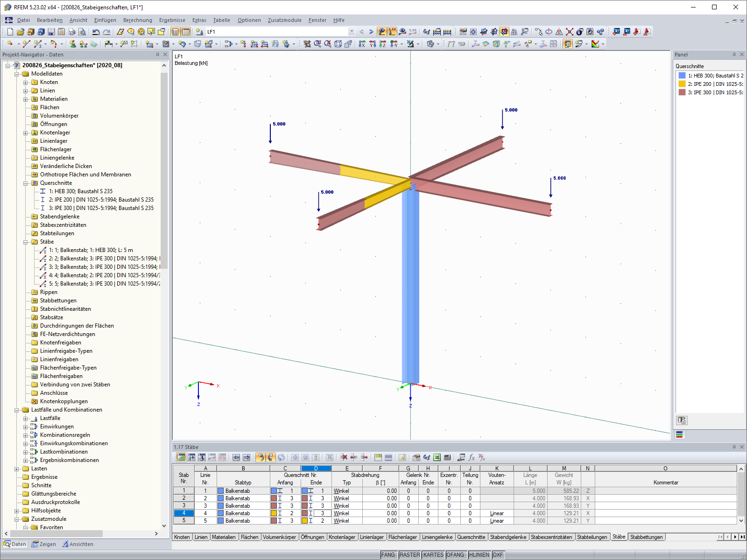This screenshot has width=747, height=560.
Task: Select table row header 4
Action: tap(184, 513)
